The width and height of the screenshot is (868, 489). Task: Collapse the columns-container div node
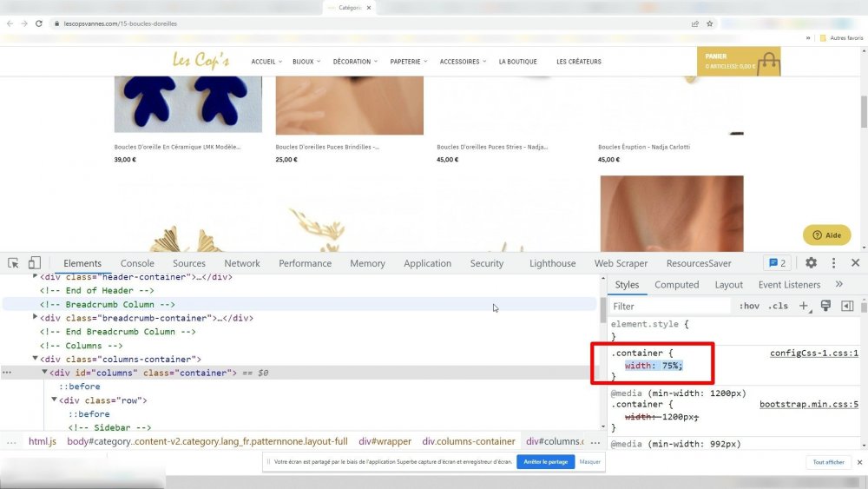(35, 359)
